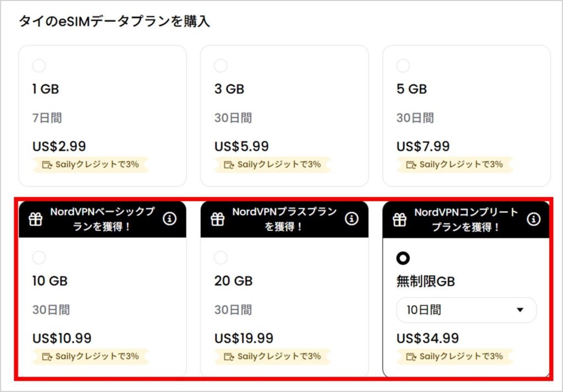This screenshot has width=563, height=392.
Task: Choose the 10 GB plan radio button
Action: [x=39, y=257]
